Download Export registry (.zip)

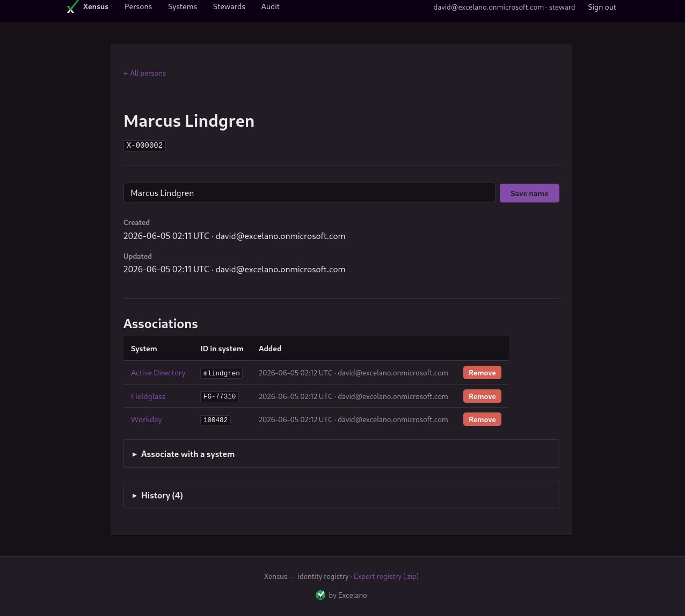[x=386, y=576]
